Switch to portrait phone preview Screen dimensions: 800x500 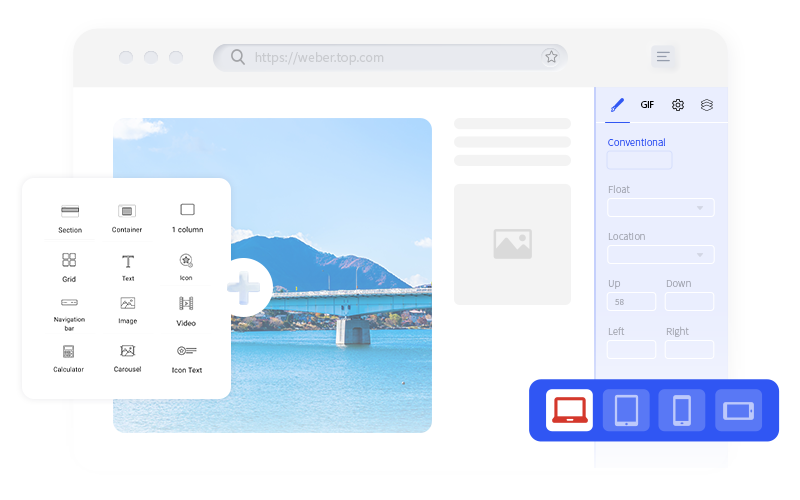pos(682,410)
